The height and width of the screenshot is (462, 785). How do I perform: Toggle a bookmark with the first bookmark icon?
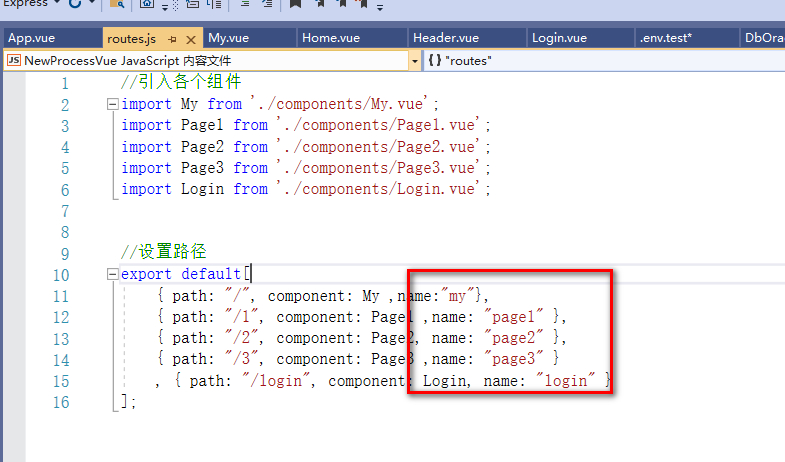click(295, 4)
